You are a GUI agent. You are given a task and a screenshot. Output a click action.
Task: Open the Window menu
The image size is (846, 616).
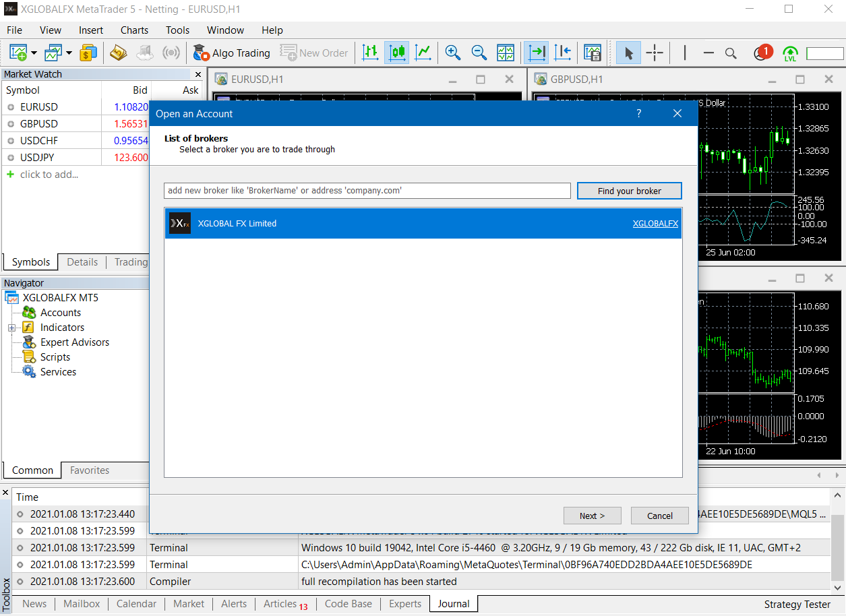click(226, 30)
